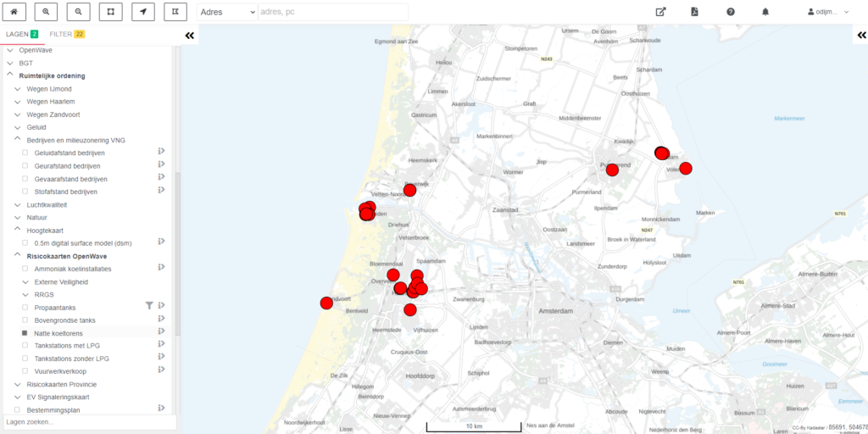Open info for 0.5m digital surface model
Viewport: 868px width, 434px height.
[162, 242]
